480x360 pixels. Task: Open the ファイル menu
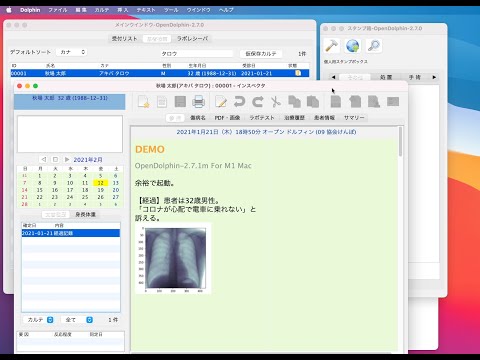point(58,10)
